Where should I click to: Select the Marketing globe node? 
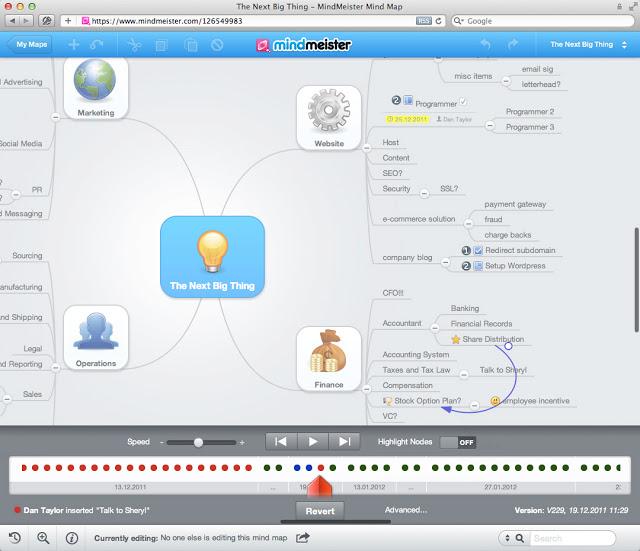point(96,88)
